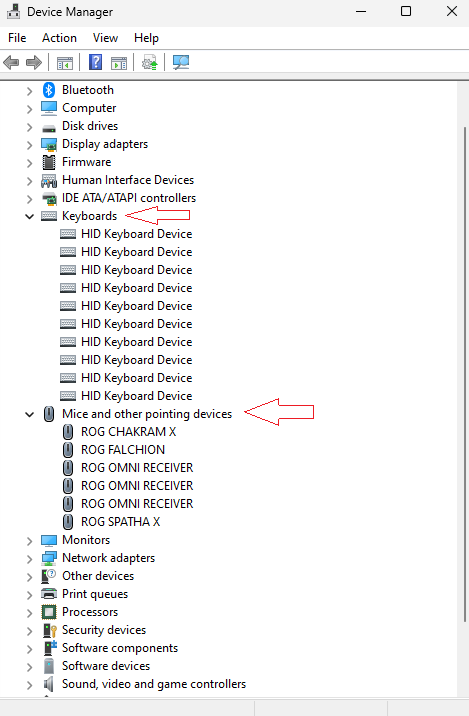469x716 pixels.
Task: Click the Device Manager title bar icon
Action: tap(14, 11)
